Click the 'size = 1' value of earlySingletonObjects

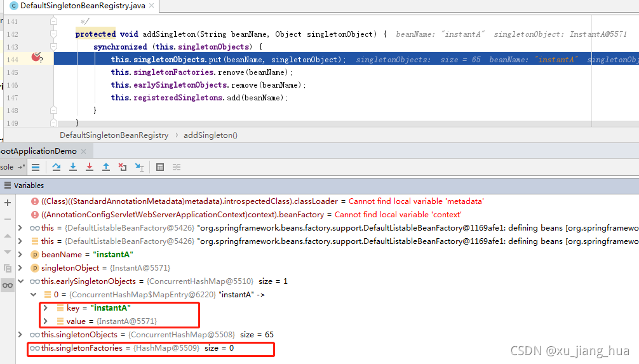tap(273, 281)
